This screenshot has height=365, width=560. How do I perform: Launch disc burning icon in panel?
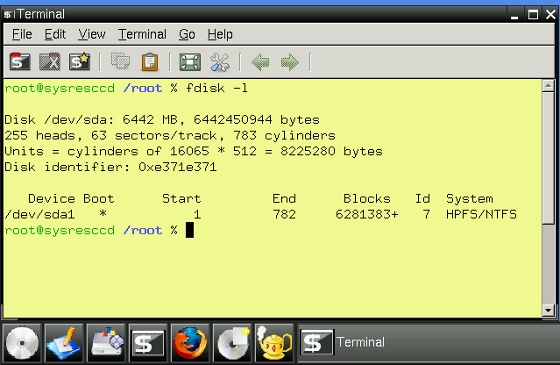(232, 343)
